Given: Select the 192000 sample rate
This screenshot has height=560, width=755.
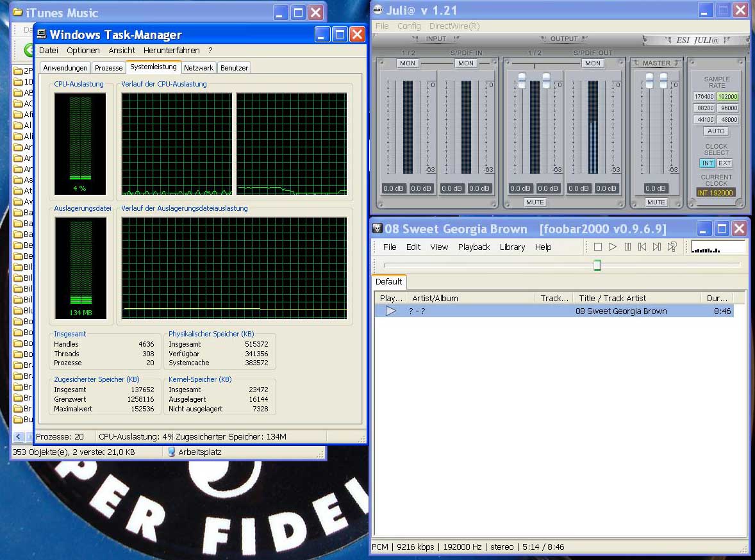Looking at the screenshot, I should pos(728,96).
